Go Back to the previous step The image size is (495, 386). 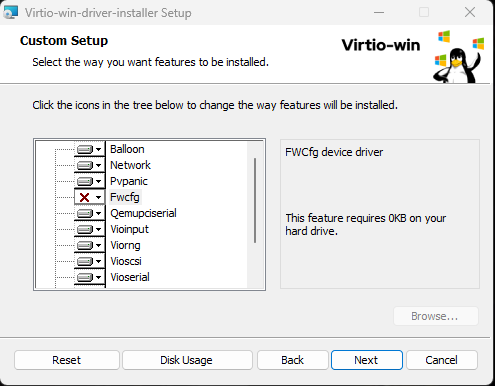tap(292, 360)
